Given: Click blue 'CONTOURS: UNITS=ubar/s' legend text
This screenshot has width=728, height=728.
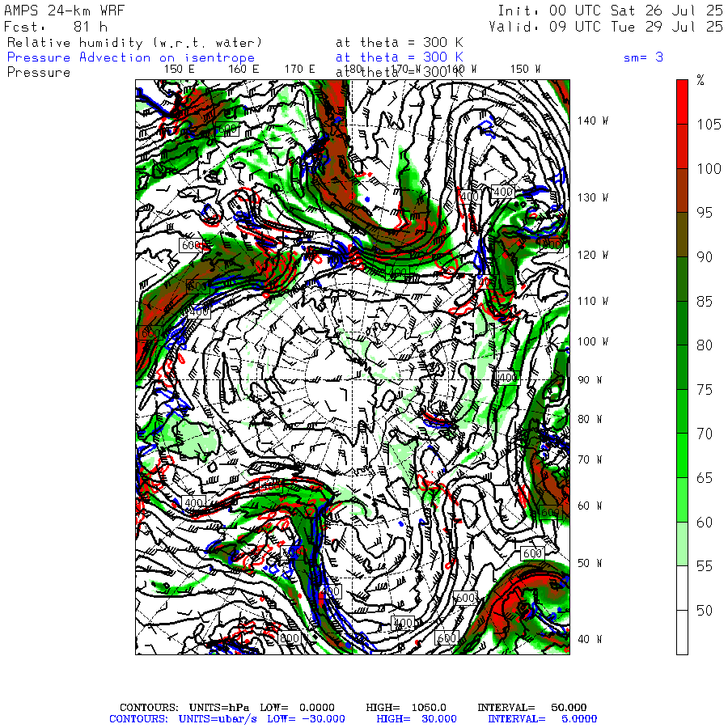Looking at the screenshot, I should point(183,719).
